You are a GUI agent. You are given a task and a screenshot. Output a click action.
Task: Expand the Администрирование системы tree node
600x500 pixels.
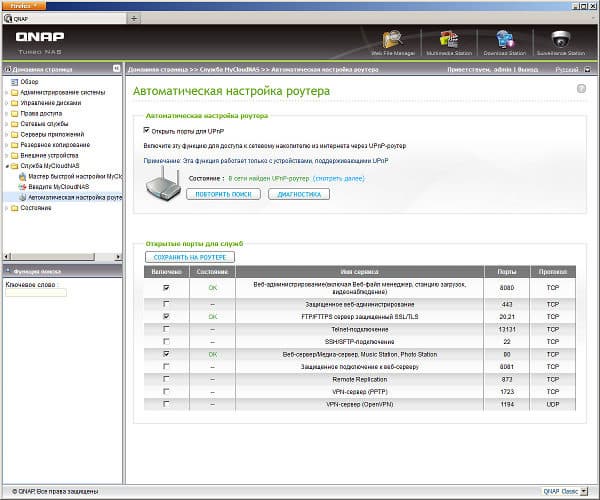[7, 93]
